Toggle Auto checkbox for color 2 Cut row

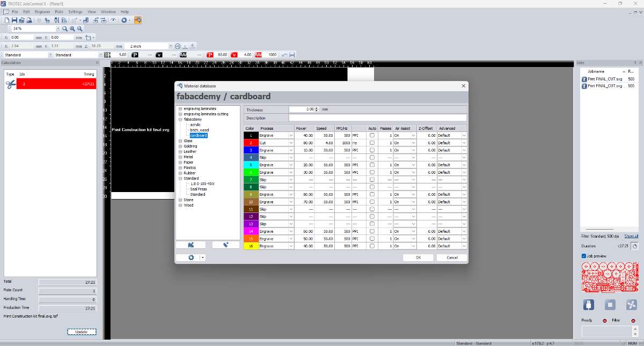tap(372, 143)
